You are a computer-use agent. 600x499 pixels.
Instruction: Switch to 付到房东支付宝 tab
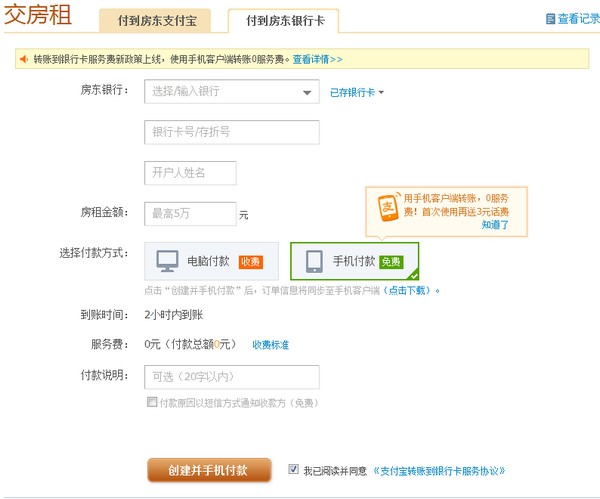click(155, 21)
